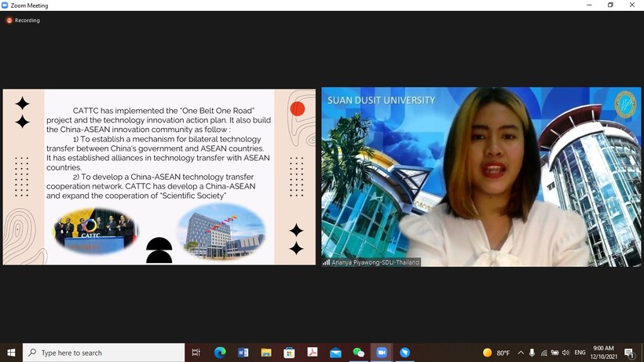Minimize the Zoom Meeting window
Image resolution: width=644 pixels, height=362 pixels.
click(x=589, y=5)
